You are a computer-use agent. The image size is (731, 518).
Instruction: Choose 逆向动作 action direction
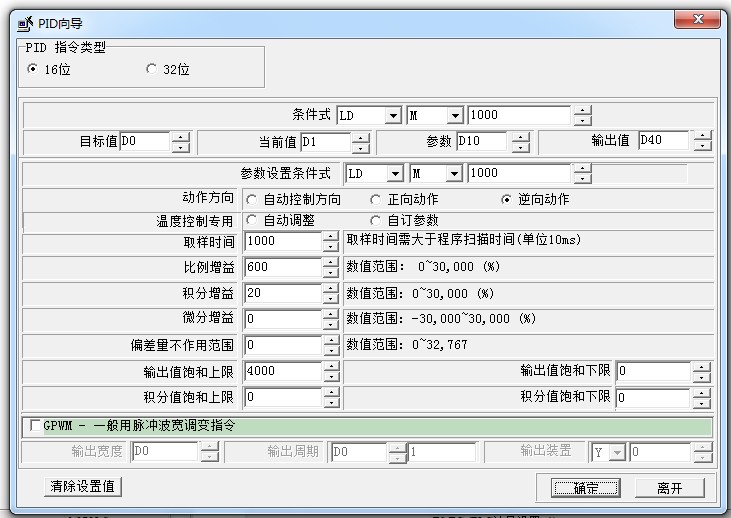tap(507, 200)
